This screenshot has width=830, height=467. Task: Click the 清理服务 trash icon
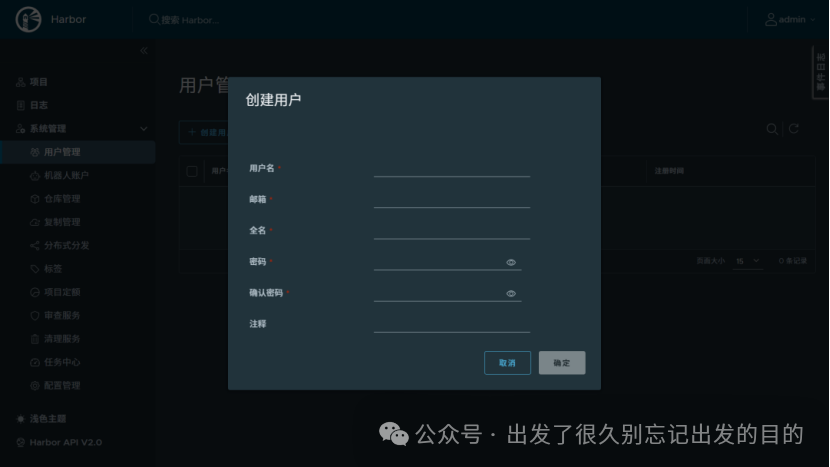[x=35, y=338]
